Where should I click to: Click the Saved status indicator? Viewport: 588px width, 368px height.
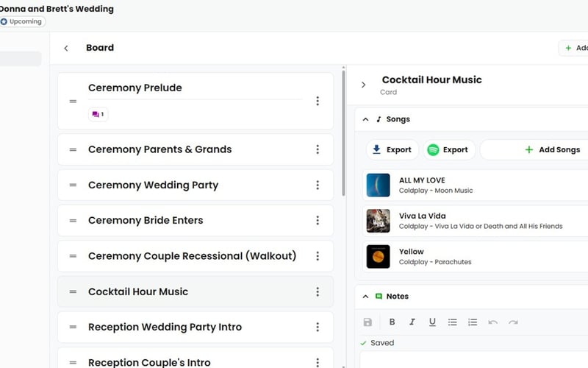pyautogui.click(x=377, y=343)
